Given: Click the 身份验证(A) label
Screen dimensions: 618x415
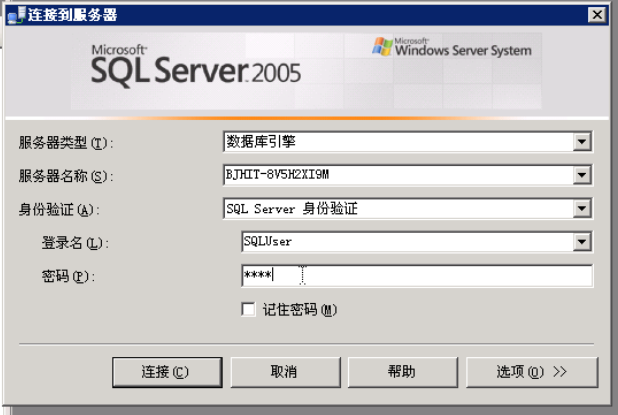Looking at the screenshot, I should tap(59, 209).
